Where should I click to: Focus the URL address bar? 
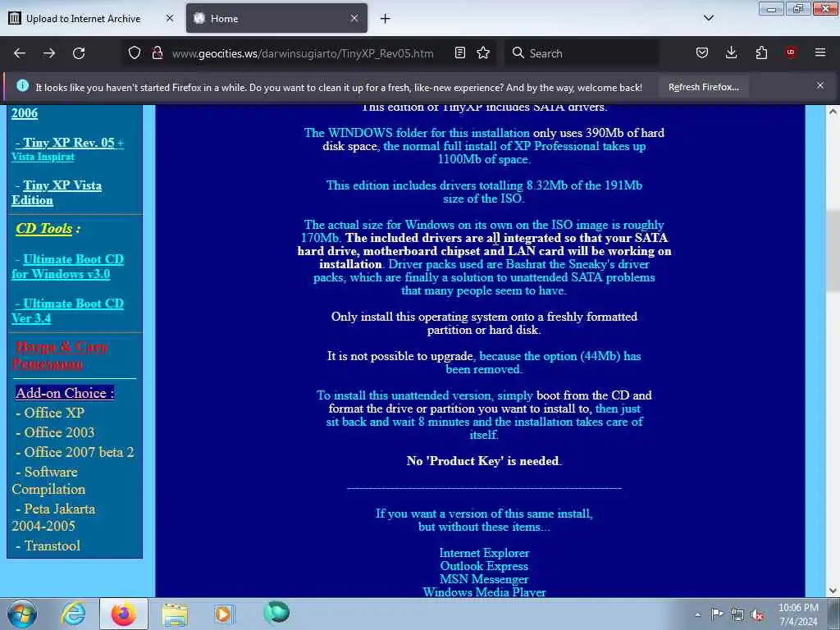303,53
